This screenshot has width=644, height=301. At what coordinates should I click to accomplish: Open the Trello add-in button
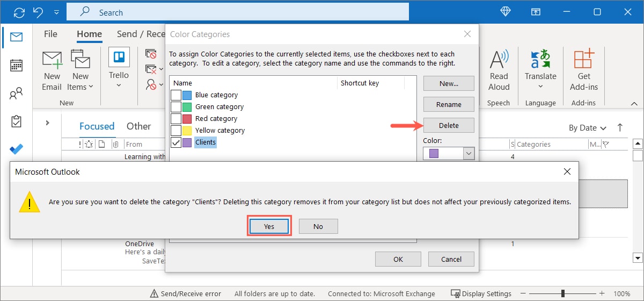(119, 67)
